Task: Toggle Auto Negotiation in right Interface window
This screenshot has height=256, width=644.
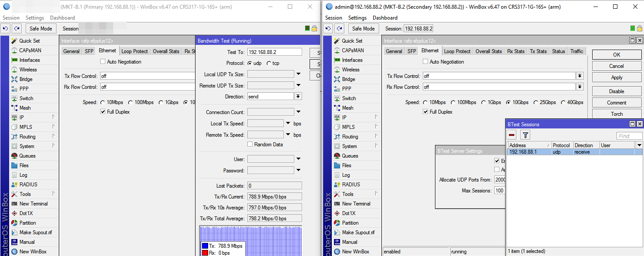Action: click(x=425, y=62)
